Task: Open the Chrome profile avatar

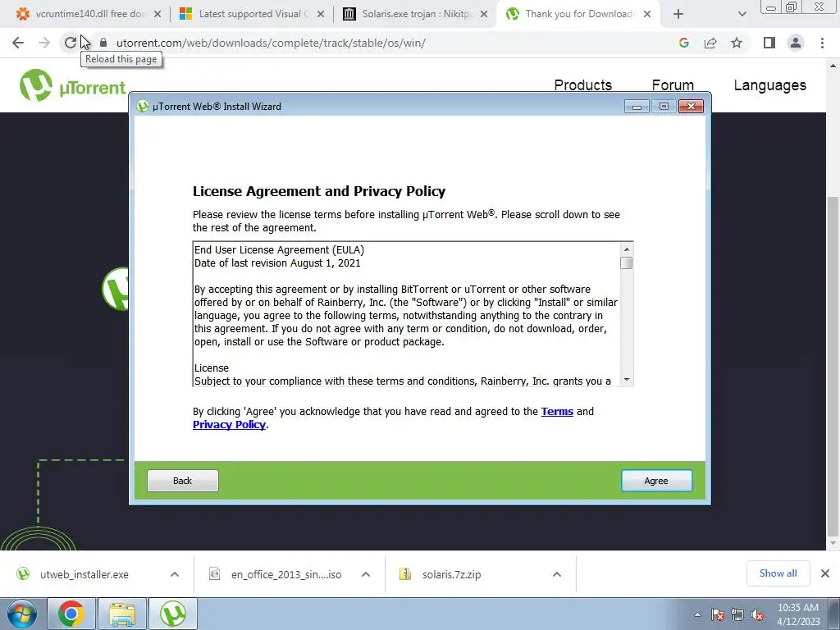Action: pos(796,43)
